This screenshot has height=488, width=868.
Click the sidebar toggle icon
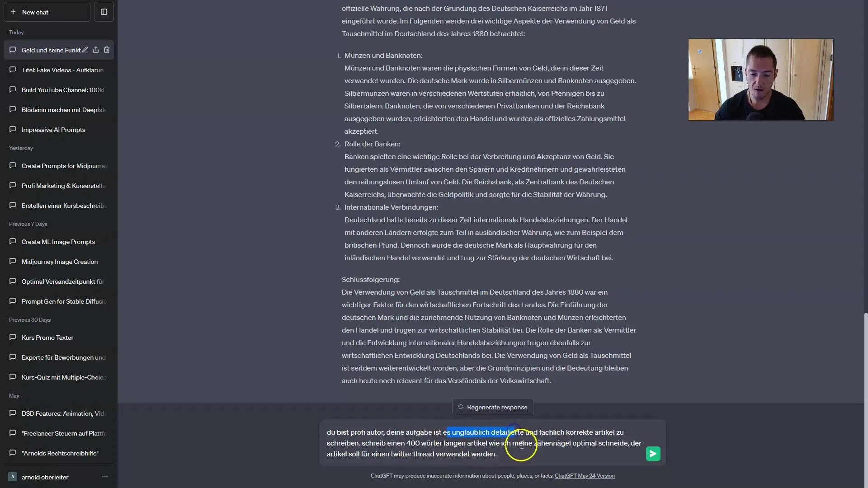(104, 12)
